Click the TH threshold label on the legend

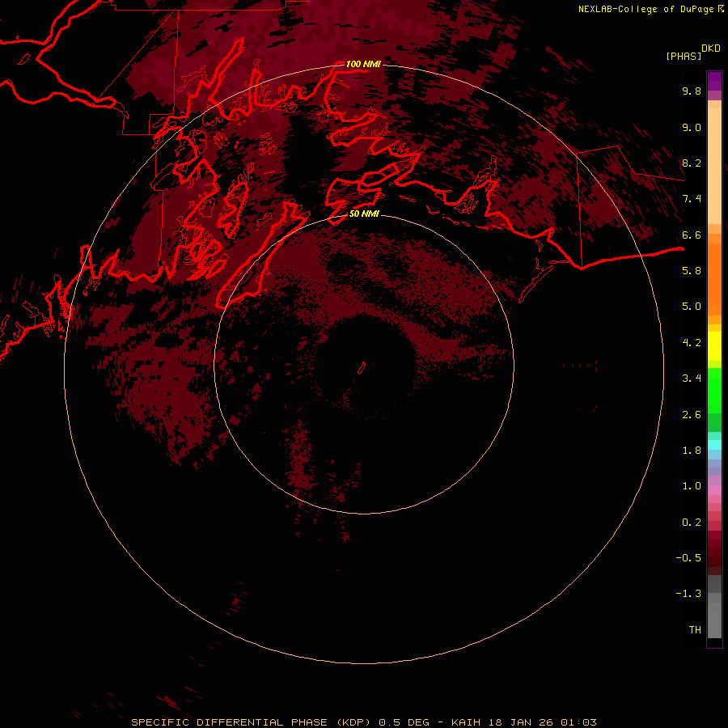click(x=695, y=630)
